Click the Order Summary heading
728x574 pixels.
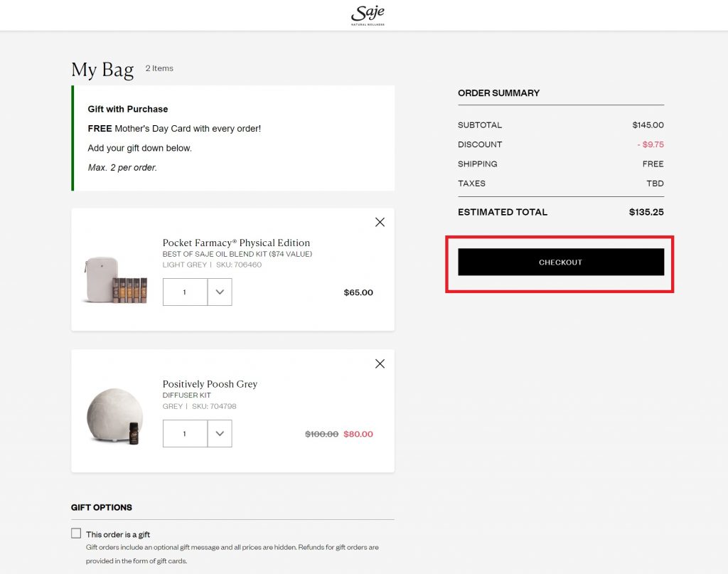(498, 93)
